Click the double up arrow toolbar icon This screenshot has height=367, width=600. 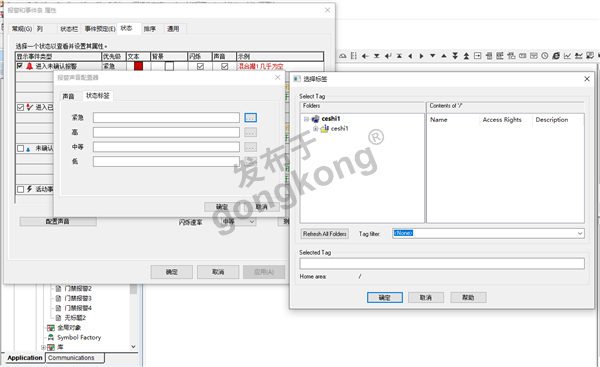pyautogui.click(x=466, y=56)
